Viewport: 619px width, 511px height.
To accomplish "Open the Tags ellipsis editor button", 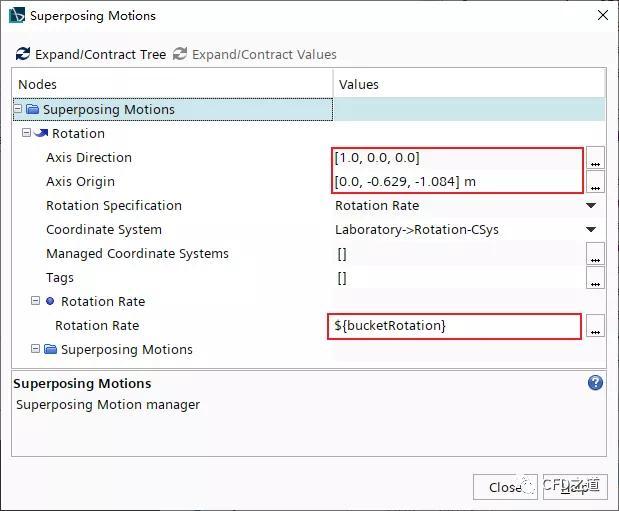I will (x=595, y=278).
